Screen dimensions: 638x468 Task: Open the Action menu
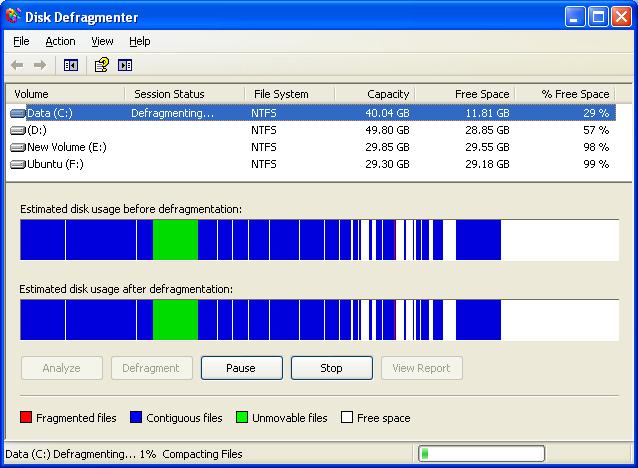click(x=60, y=42)
